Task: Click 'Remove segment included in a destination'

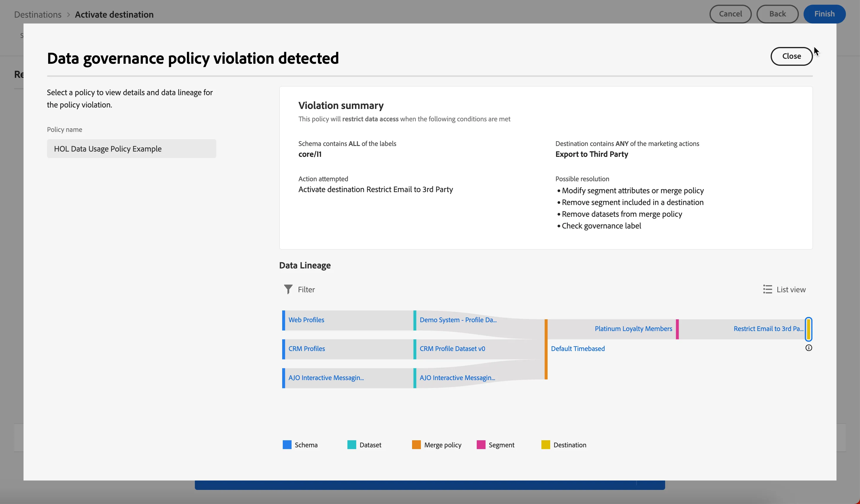Action: coord(633,202)
